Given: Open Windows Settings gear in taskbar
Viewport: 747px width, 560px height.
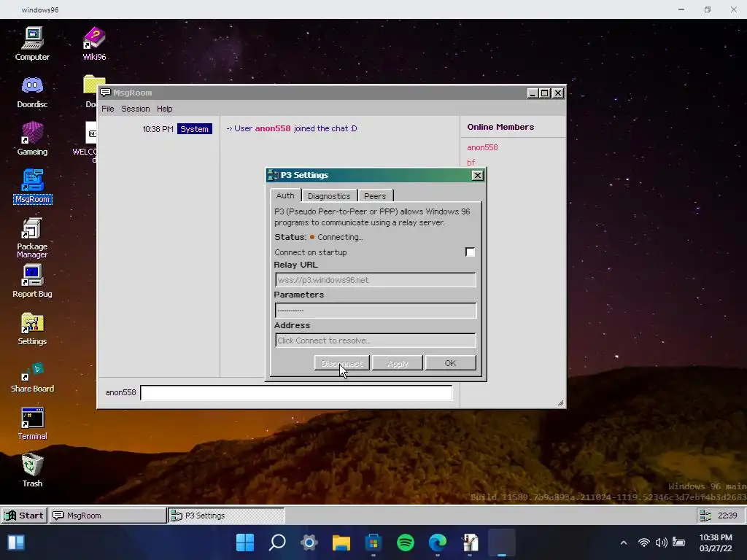Looking at the screenshot, I should [x=309, y=542].
